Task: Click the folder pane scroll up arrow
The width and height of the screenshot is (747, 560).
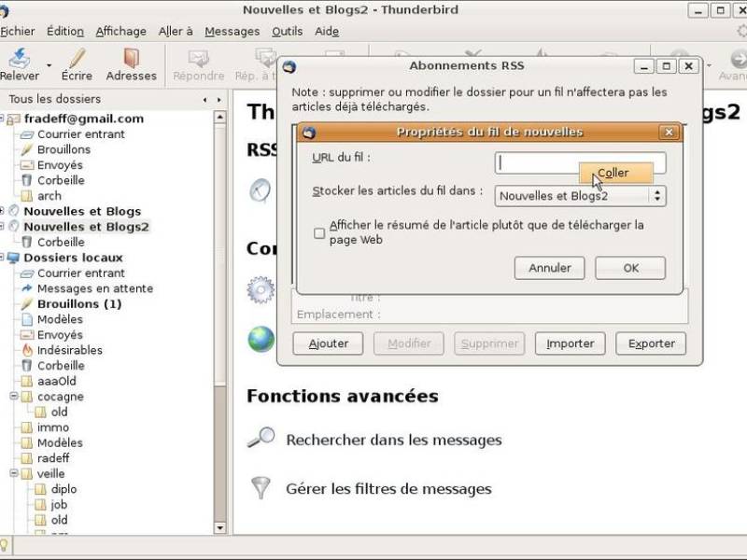Action: (219, 116)
